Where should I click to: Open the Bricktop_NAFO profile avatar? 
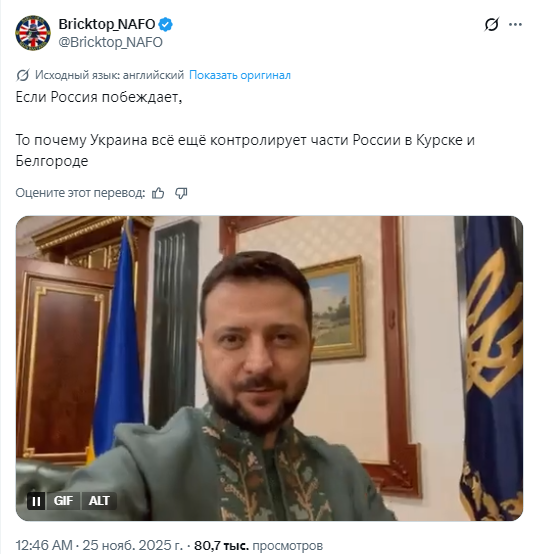click(33, 33)
